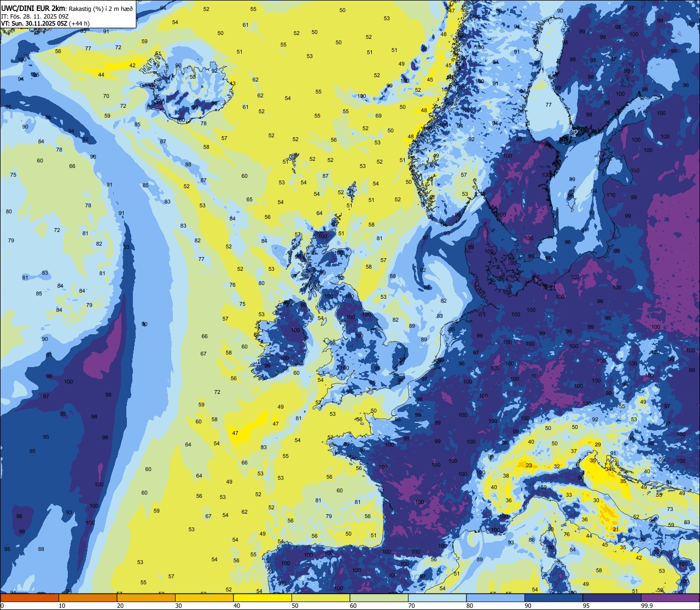Click the legend tick label 95
Viewport: 700px width, 610px height.
click(x=586, y=606)
